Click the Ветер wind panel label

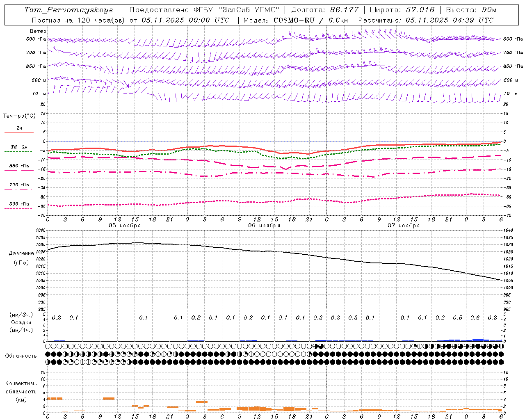click(x=38, y=31)
